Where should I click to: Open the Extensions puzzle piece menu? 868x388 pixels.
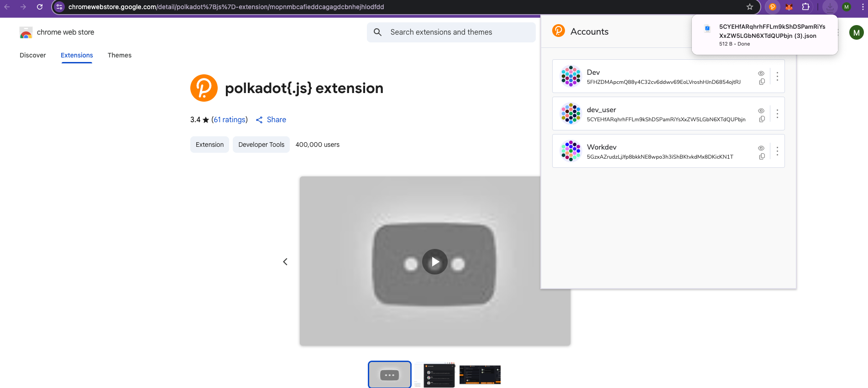806,7
